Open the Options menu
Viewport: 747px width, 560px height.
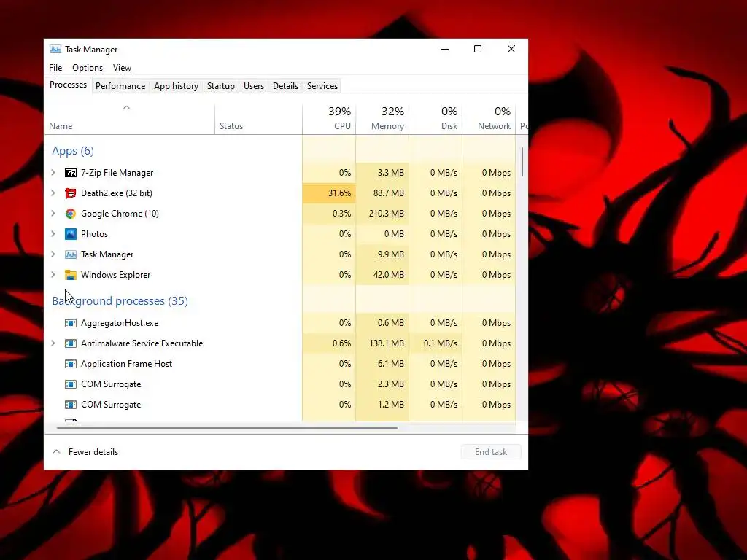(x=88, y=68)
